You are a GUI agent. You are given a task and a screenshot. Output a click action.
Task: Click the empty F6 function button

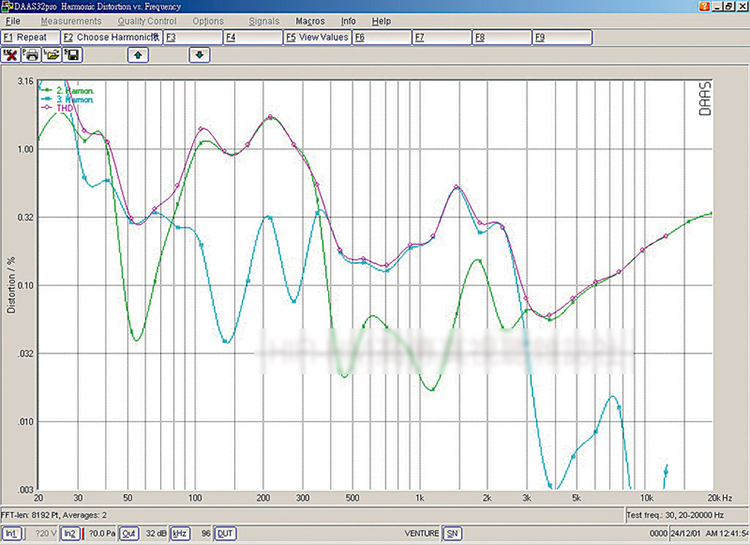[382, 37]
